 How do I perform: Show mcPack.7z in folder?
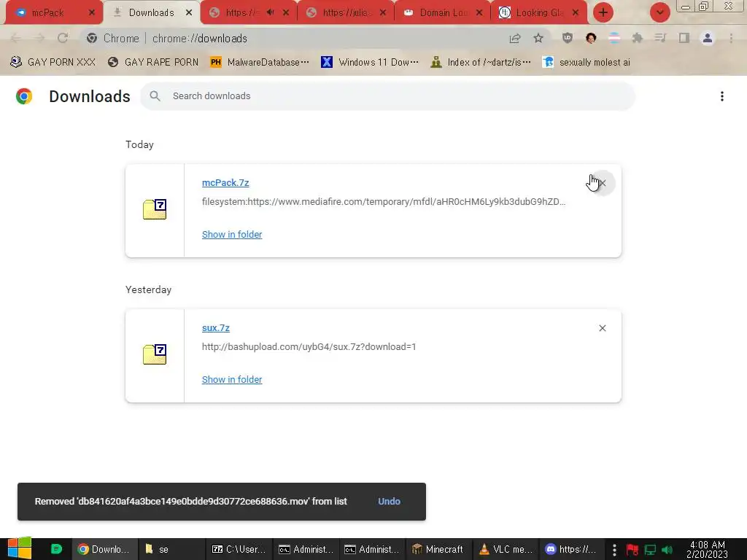click(x=232, y=234)
